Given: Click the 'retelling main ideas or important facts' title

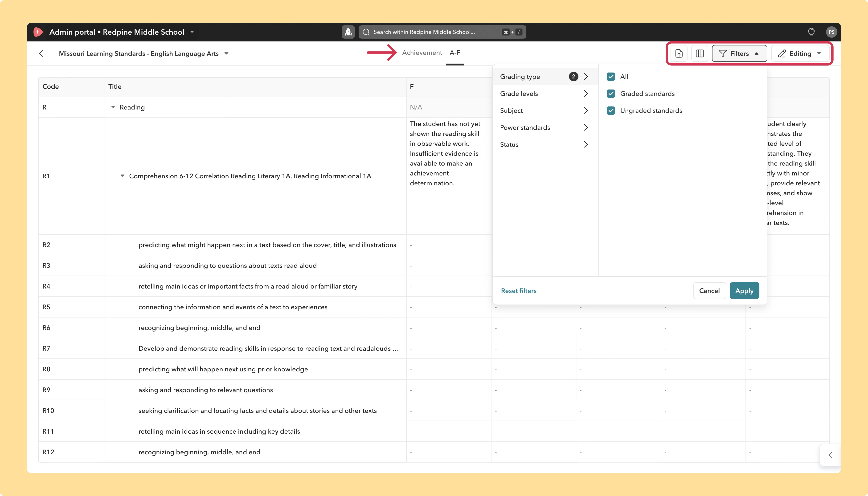Looking at the screenshot, I should click(x=248, y=287).
